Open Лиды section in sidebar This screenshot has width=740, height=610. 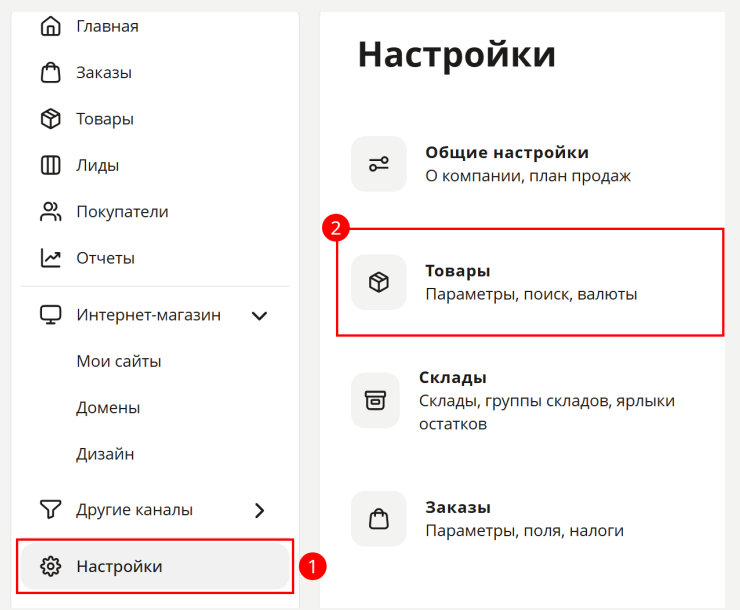point(98,166)
